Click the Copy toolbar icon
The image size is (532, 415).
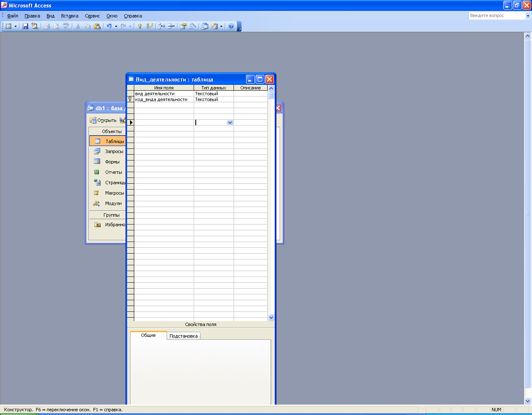pyautogui.click(x=87, y=26)
